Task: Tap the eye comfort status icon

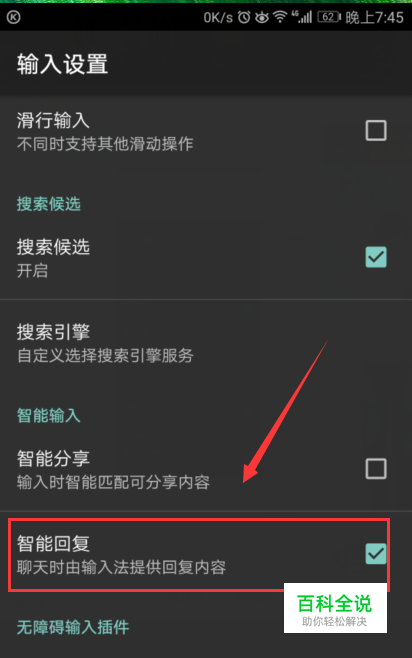Action: point(262,17)
